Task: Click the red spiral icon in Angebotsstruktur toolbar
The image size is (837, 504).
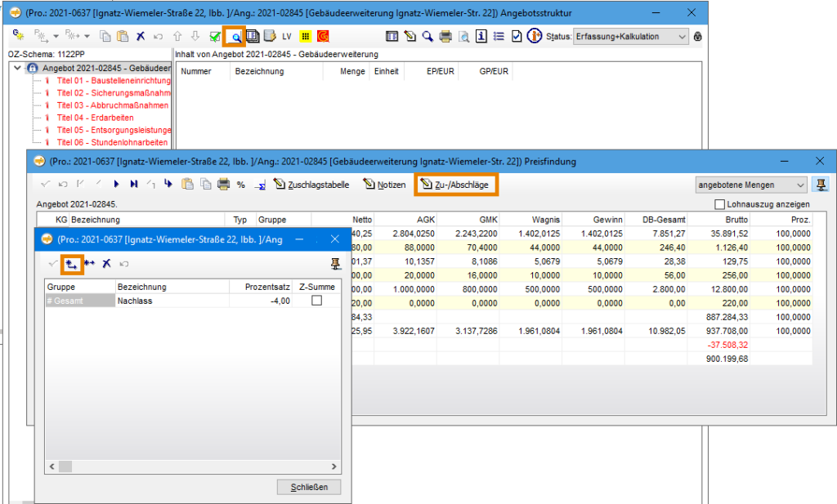Action: (x=322, y=36)
